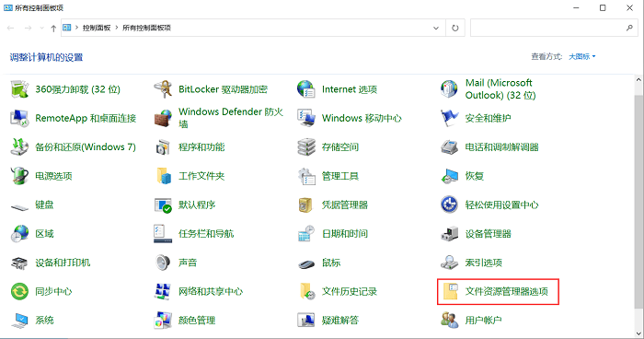Open the 360强力卸载 (32 位) icon
The width and height of the screenshot is (644, 339).
point(19,89)
